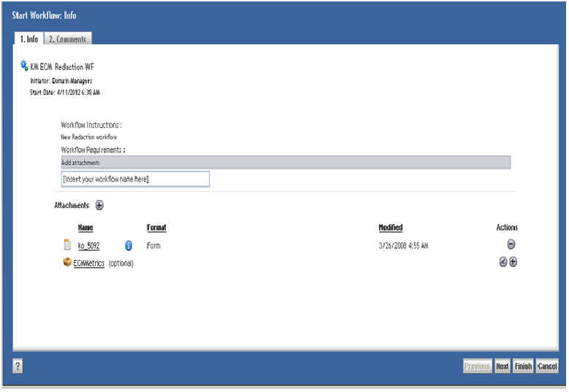Image resolution: width=569 pixels, height=392 pixels.
Task: Click the workflow name input field
Action: point(135,179)
